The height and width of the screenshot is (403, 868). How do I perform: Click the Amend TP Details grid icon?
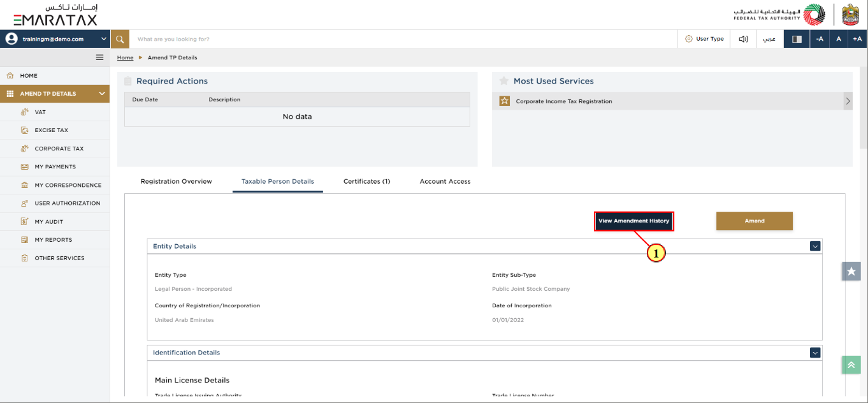(x=10, y=94)
